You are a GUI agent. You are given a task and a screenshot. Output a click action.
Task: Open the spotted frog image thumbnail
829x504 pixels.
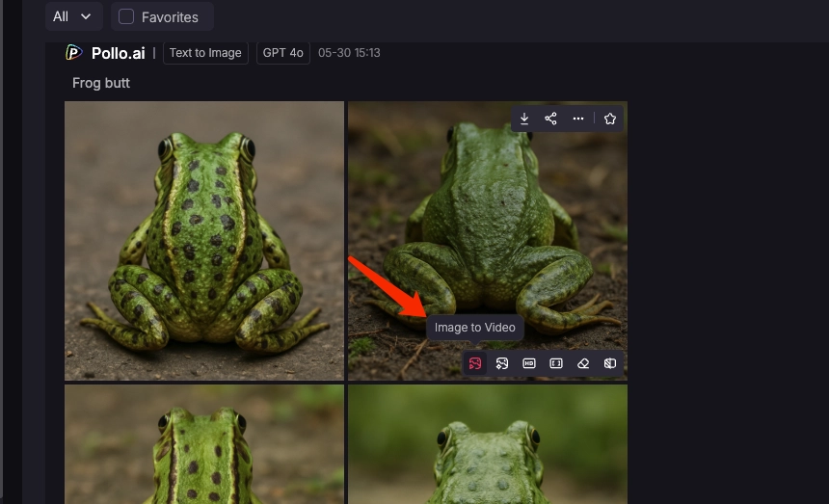(x=204, y=241)
